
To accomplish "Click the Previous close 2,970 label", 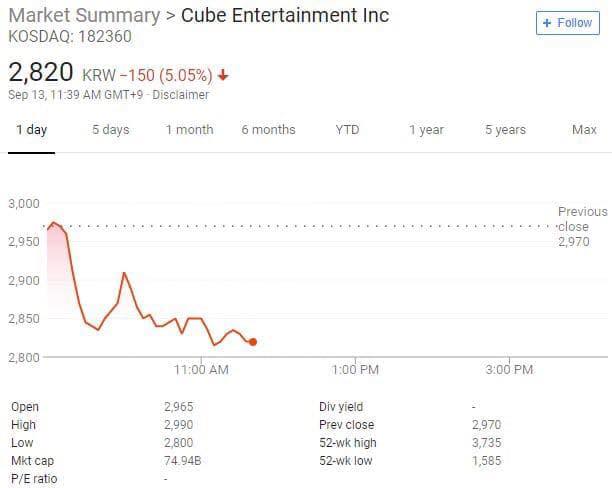I will (582, 227).
